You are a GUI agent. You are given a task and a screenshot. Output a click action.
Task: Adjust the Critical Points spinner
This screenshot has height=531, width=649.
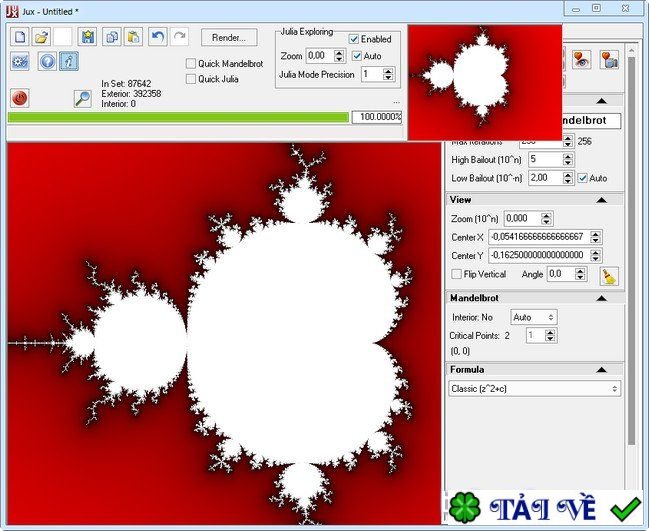click(x=550, y=336)
